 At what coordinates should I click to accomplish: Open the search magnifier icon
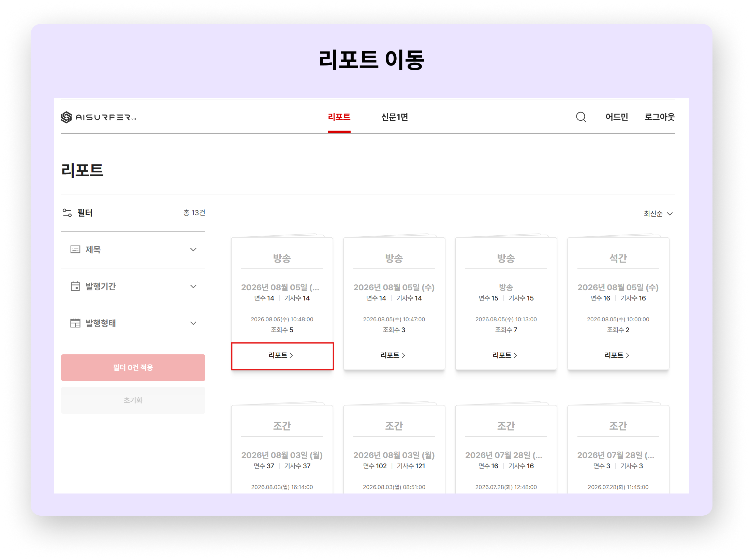click(x=581, y=117)
